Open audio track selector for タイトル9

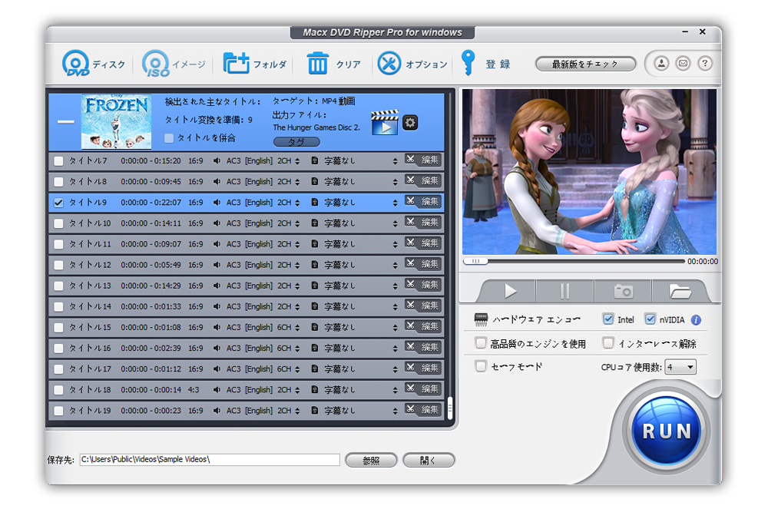click(x=296, y=203)
